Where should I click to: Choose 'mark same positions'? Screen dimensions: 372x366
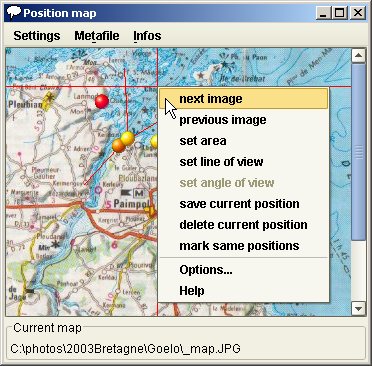point(244,246)
